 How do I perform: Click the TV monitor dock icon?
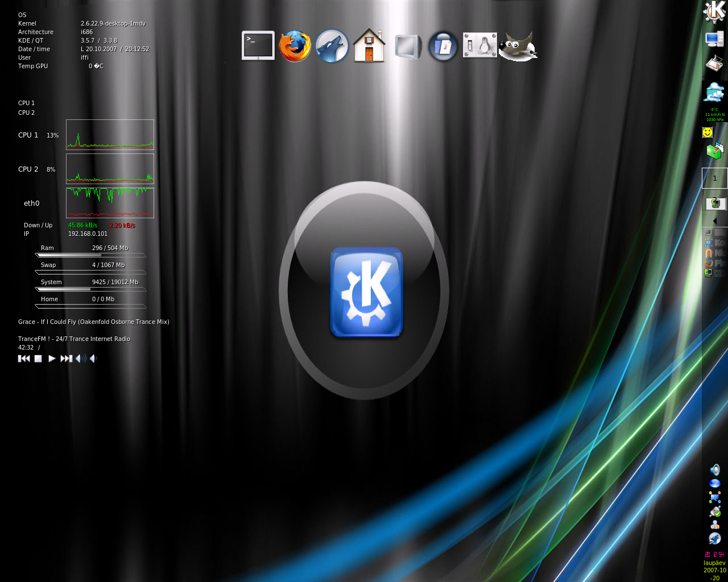407,46
